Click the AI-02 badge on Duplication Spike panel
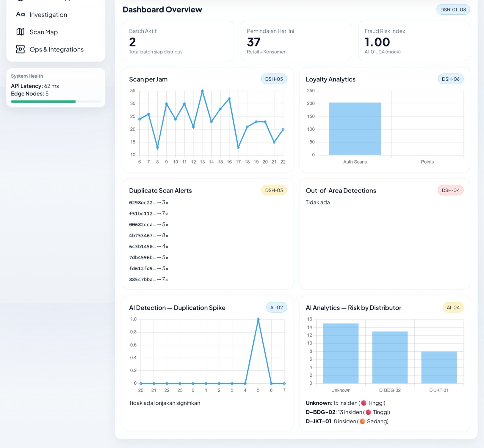The image size is (484, 448). 276,307
